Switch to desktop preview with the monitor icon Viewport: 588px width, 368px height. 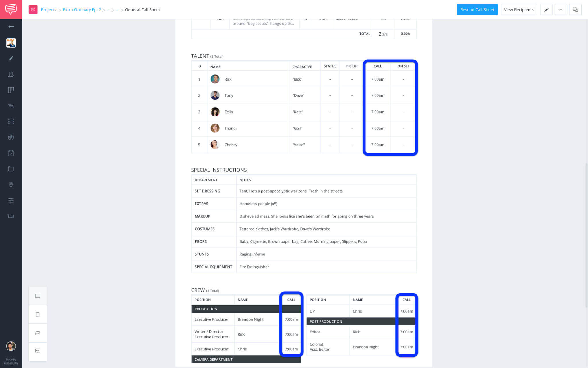pos(38,296)
